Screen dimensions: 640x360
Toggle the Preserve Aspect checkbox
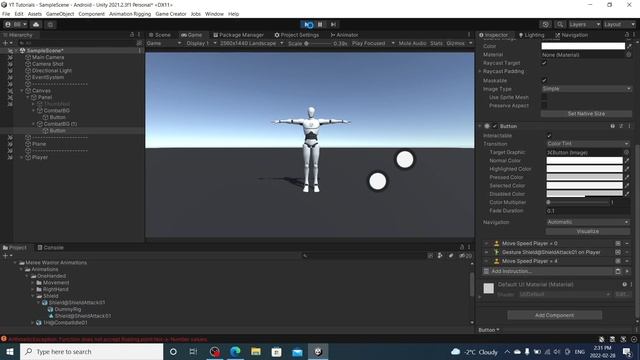click(544, 105)
